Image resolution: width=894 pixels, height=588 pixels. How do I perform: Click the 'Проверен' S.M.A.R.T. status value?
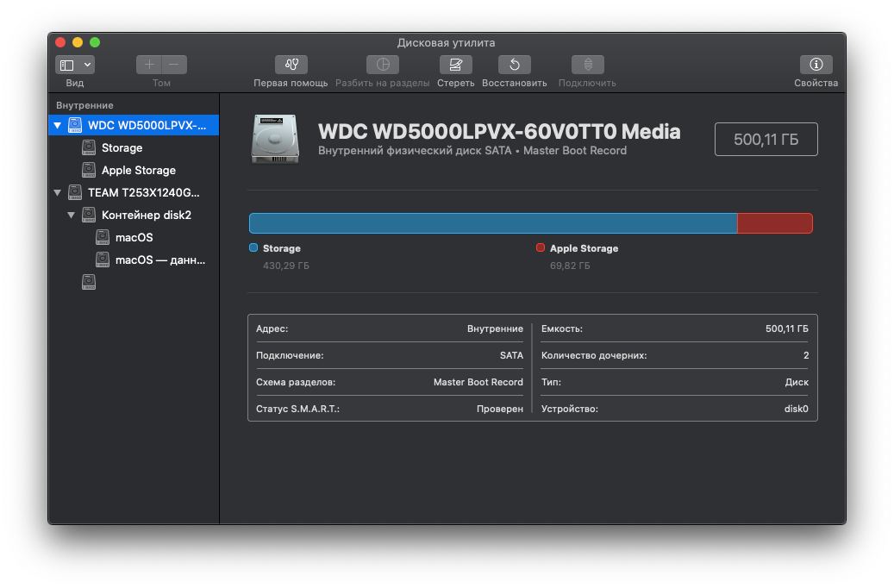point(499,409)
